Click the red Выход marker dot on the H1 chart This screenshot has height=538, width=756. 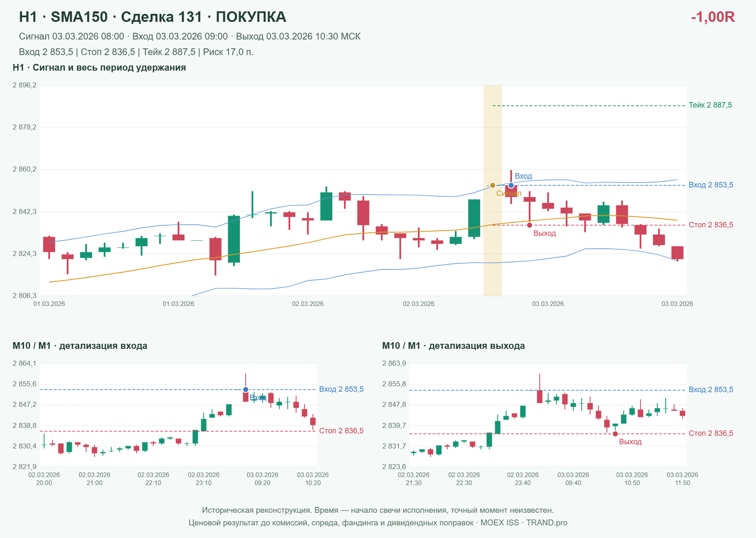pyautogui.click(x=530, y=225)
